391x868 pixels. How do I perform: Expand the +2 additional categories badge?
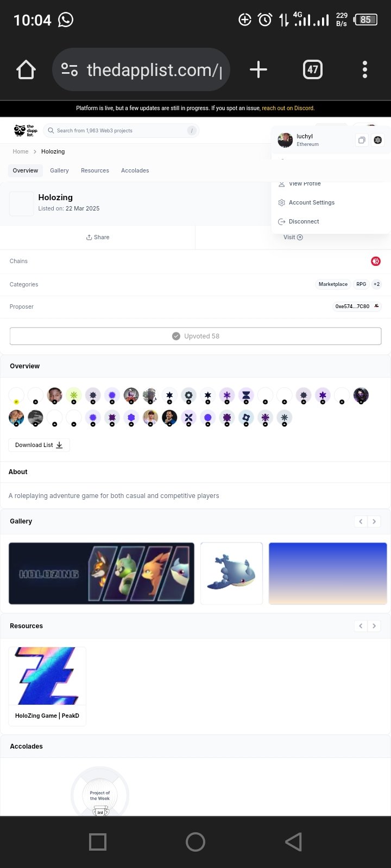376,284
